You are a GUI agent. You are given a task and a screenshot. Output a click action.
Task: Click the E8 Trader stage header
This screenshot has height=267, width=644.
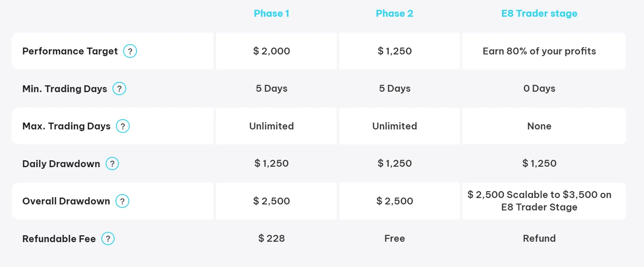(539, 14)
